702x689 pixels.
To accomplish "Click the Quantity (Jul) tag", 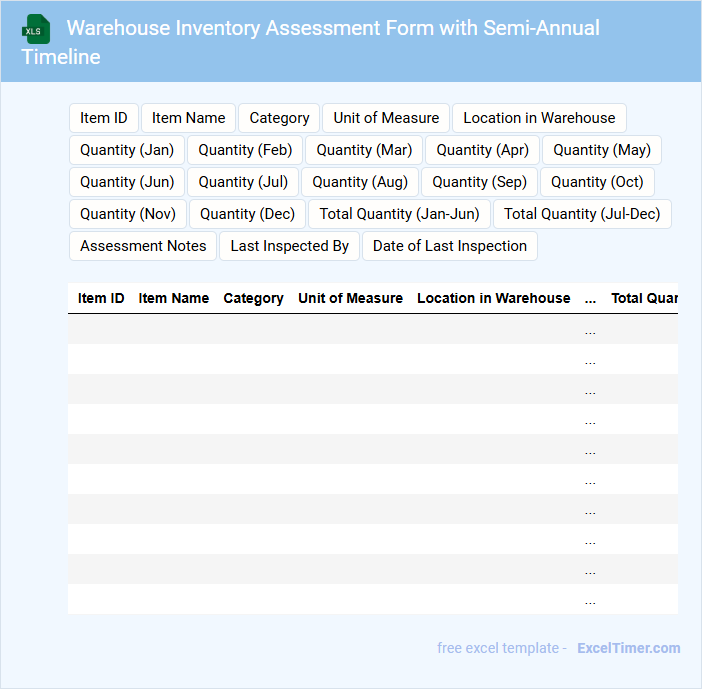I will pos(243,182).
